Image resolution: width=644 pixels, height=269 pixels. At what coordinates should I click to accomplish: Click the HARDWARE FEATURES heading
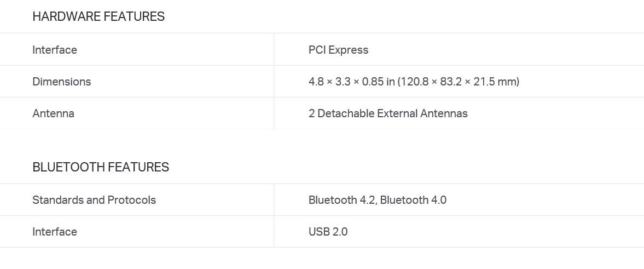click(98, 16)
